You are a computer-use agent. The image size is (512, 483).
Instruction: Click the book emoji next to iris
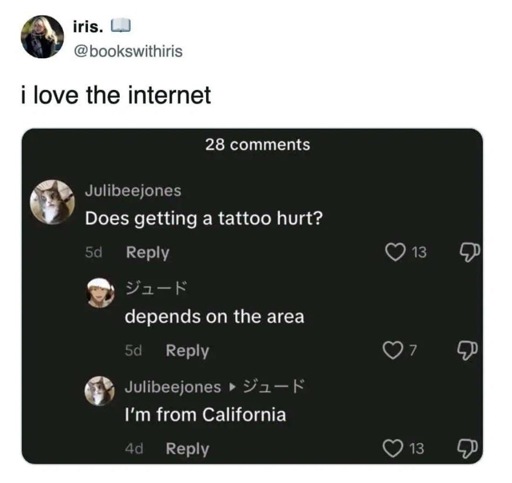point(120,27)
